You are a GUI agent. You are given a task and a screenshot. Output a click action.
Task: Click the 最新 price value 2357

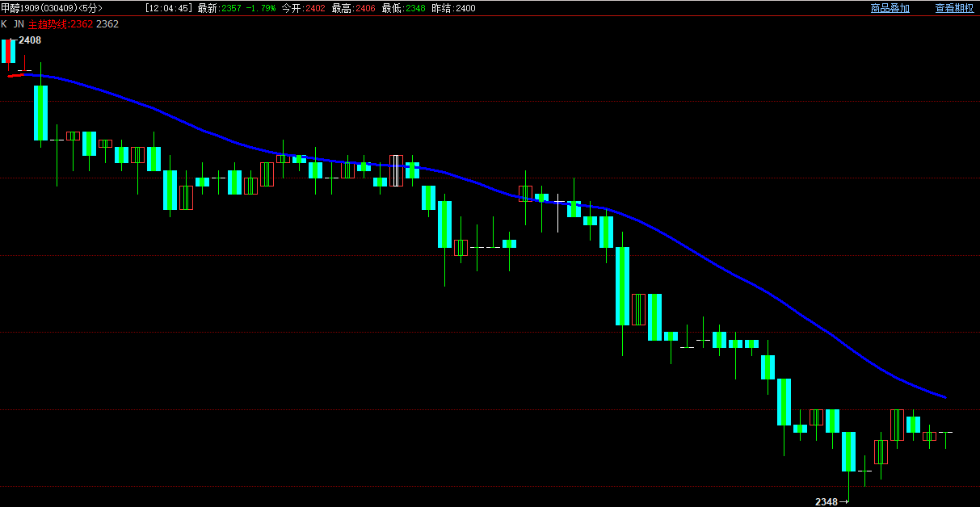click(230, 8)
